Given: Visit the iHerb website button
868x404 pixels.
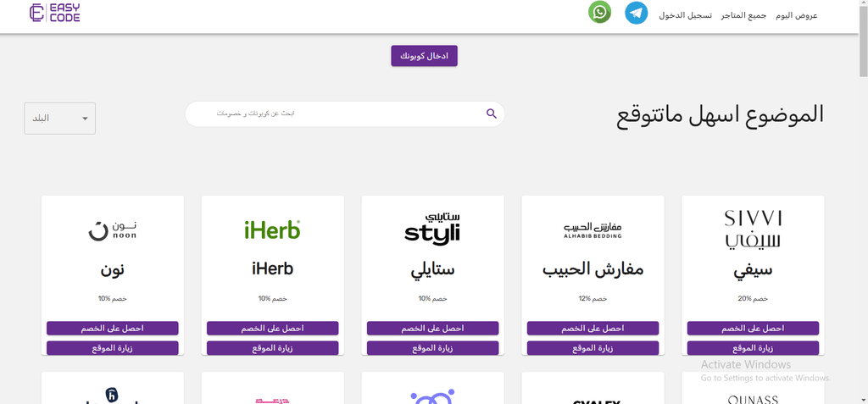Looking at the screenshot, I should point(272,348).
